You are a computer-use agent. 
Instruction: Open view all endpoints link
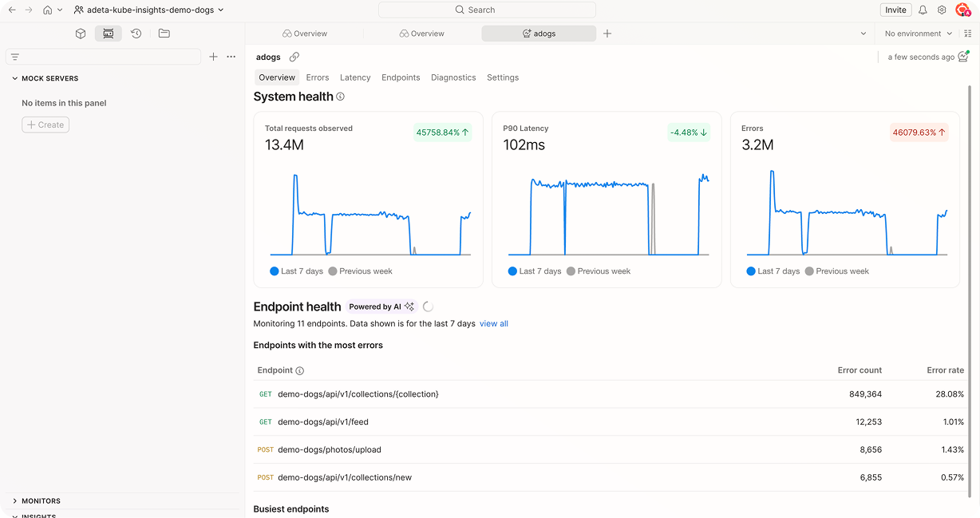493,323
